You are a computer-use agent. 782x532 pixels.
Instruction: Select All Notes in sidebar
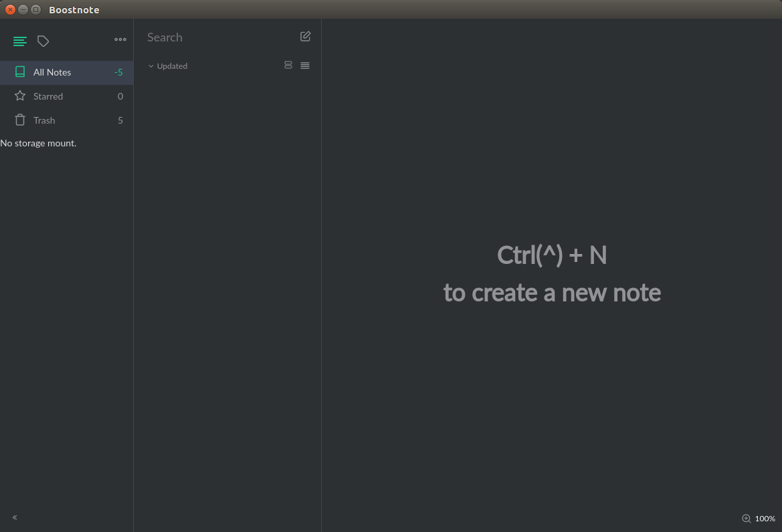click(x=66, y=72)
